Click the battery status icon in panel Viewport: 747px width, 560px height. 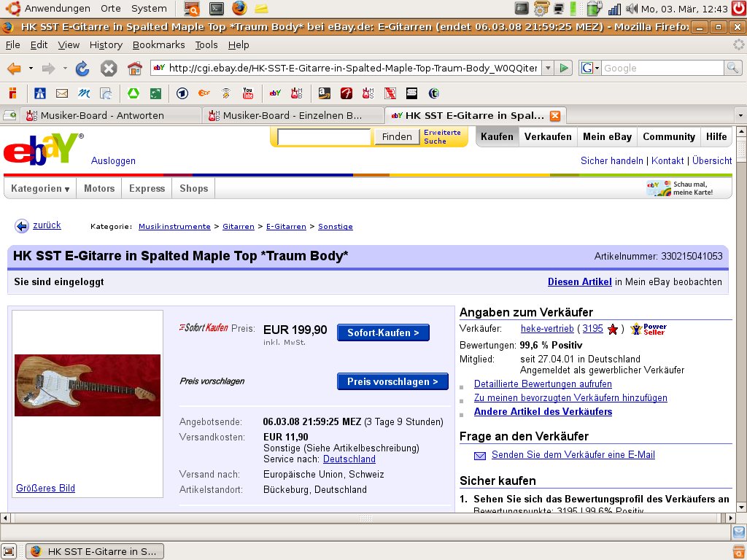click(x=594, y=8)
